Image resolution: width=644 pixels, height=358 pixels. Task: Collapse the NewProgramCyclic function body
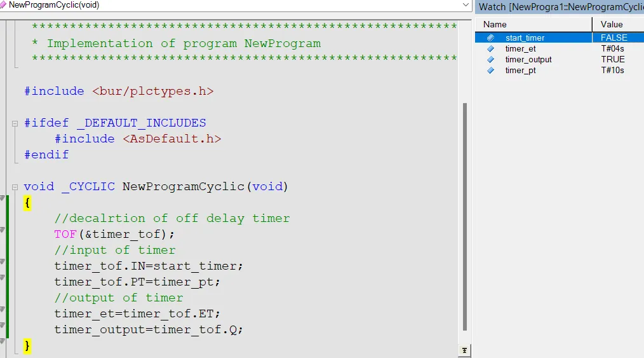(x=15, y=187)
